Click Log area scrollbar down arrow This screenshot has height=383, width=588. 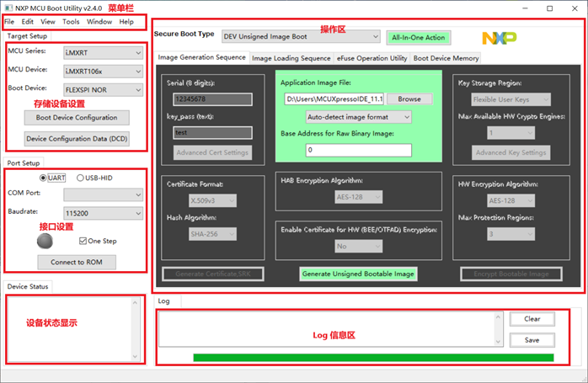tap(499, 342)
